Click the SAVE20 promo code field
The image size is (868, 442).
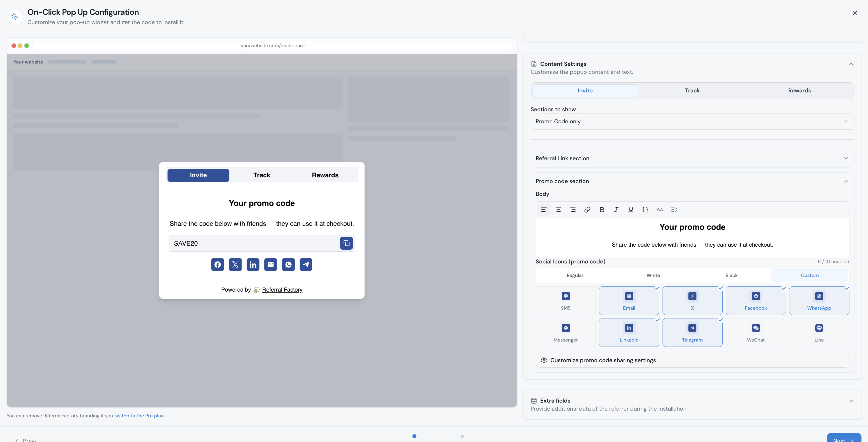(261, 243)
